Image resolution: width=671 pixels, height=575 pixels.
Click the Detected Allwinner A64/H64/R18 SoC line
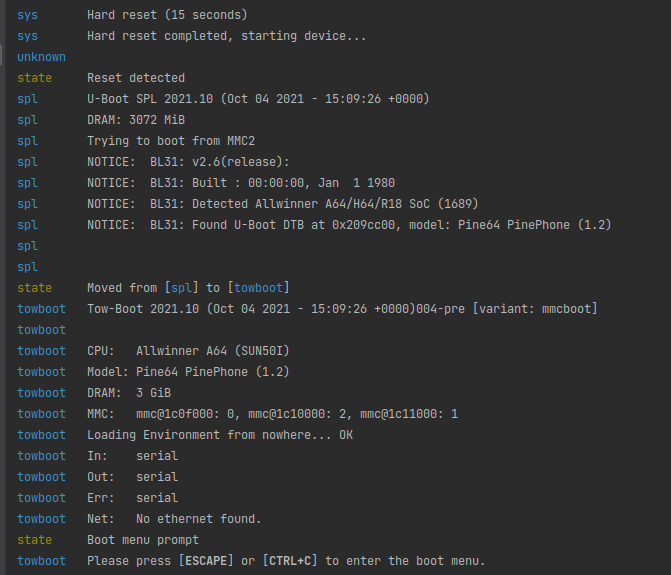[x=282, y=204]
